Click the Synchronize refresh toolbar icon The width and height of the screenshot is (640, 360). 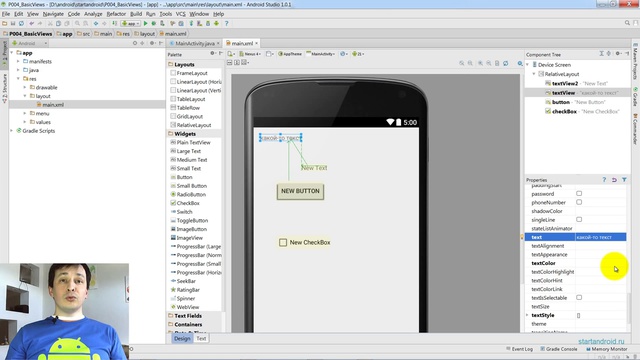[x=21, y=24]
